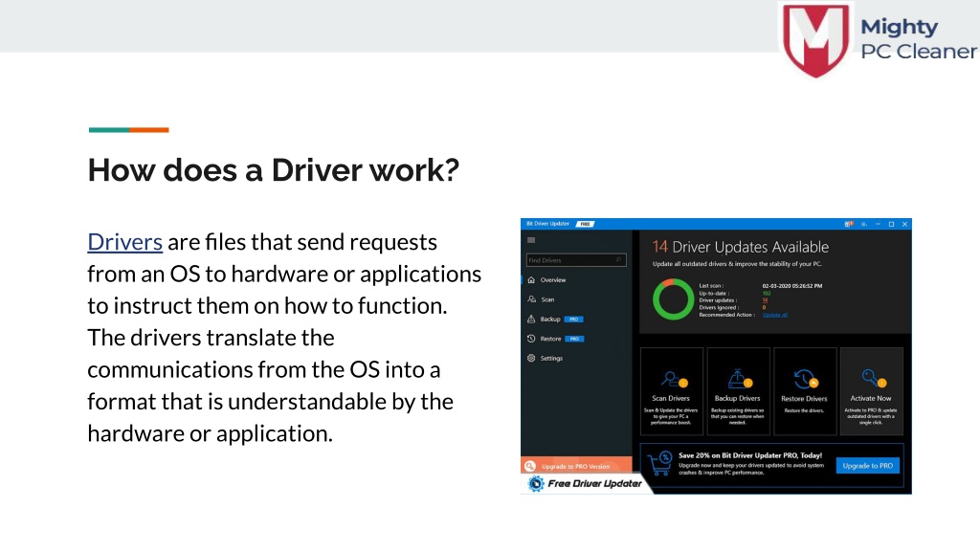The height and width of the screenshot is (551, 980).
Task: Open the title bar options menu icon
Action: (x=864, y=224)
